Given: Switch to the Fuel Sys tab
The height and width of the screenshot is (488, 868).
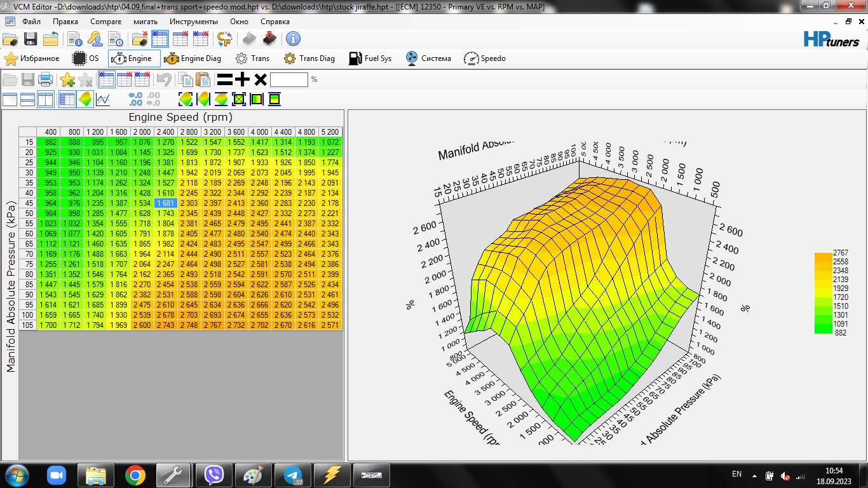Looking at the screenshot, I should 370,58.
